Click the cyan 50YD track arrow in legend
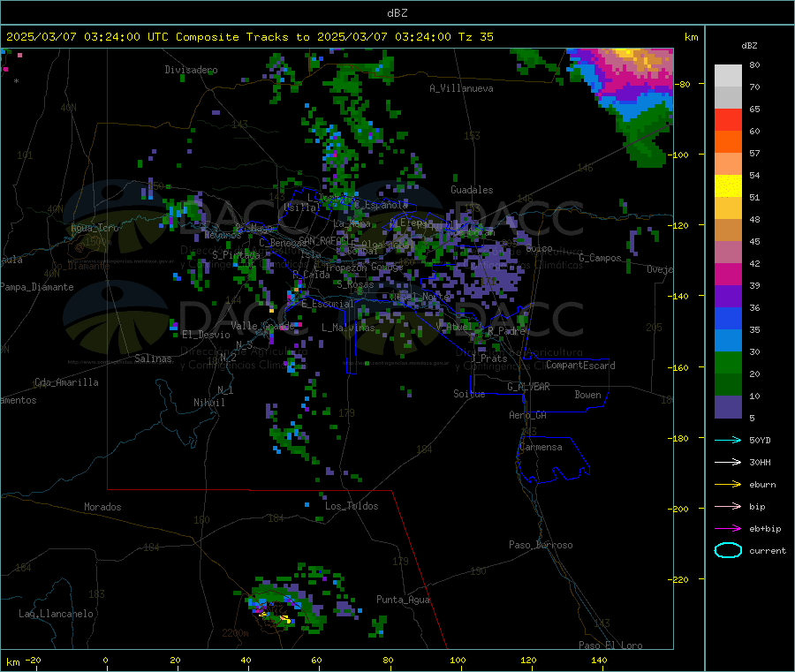The width and height of the screenshot is (795, 672). (x=728, y=440)
